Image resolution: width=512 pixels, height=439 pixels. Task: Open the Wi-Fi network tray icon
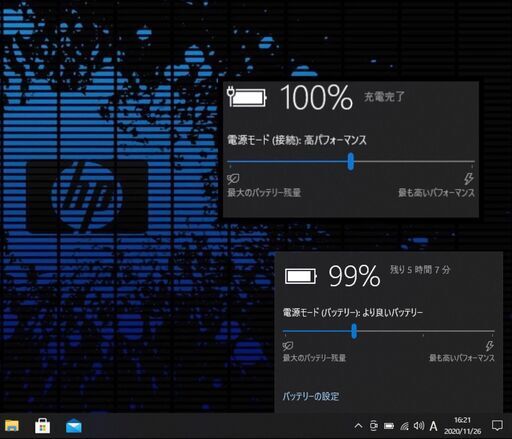tap(404, 426)
